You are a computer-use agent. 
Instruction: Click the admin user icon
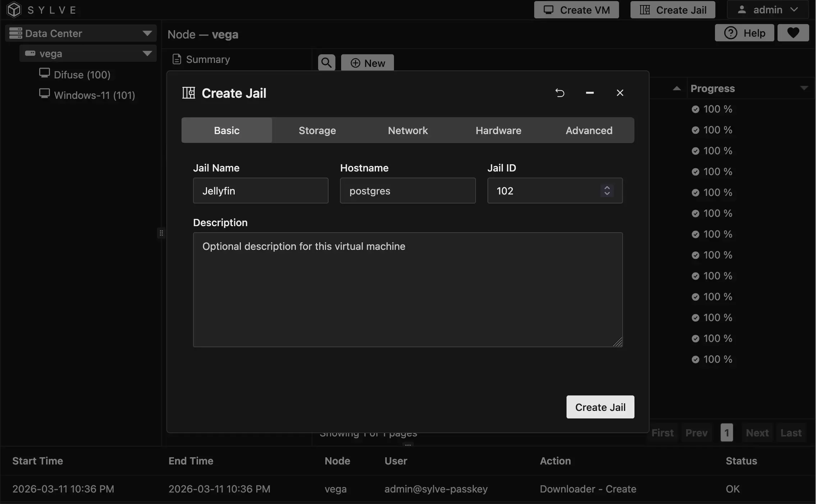tap(742, 10)
